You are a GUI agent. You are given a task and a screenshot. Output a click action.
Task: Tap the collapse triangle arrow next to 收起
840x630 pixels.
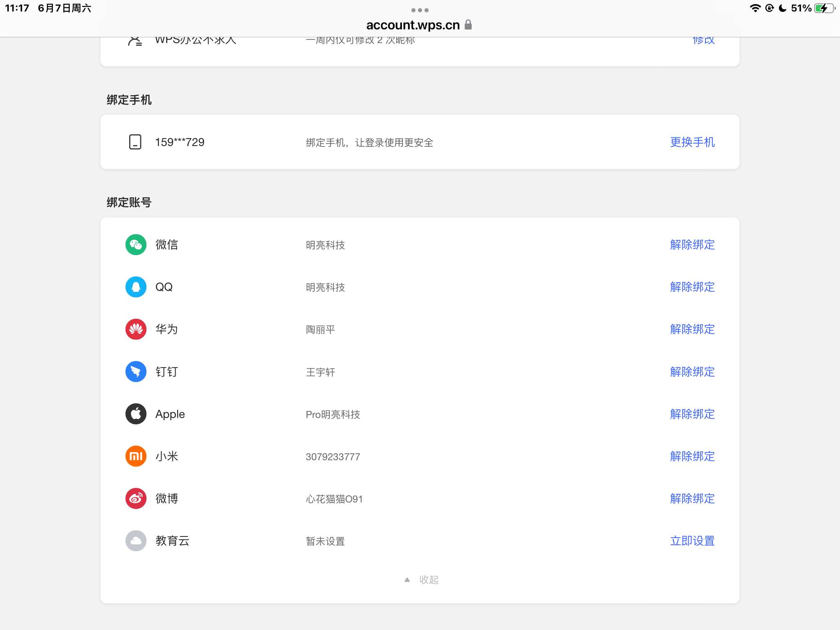pyautogui.click(x=407, y=580)
